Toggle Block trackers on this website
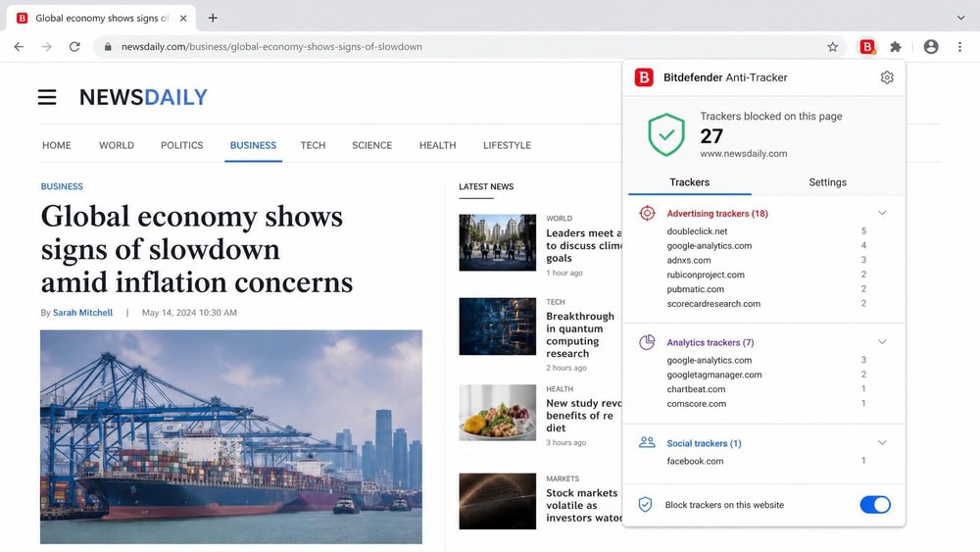980x552 pixels. pyautogui.click(x=875, y=505)
